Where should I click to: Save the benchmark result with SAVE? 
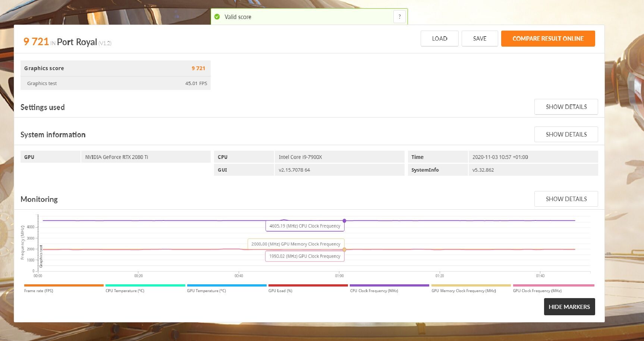(480, 38)
